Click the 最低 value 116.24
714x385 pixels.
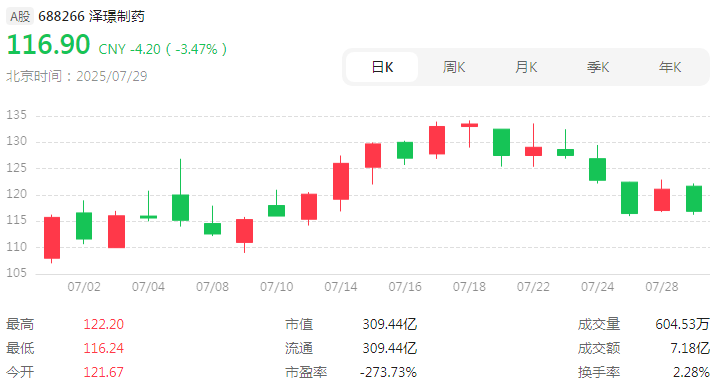pyautogui.click(x=103, y=348)
